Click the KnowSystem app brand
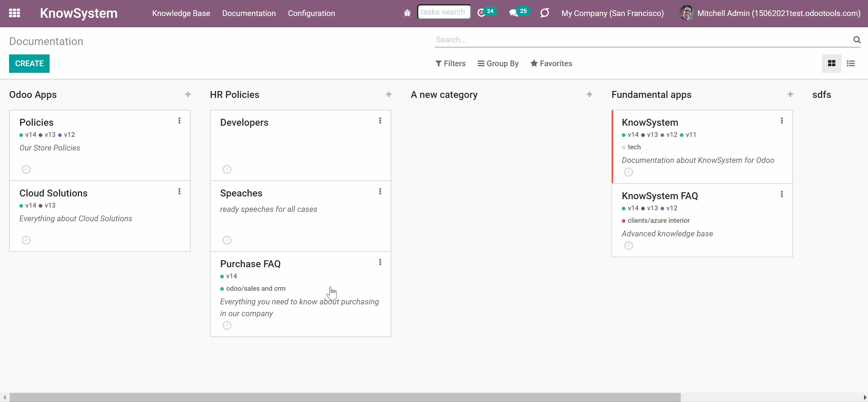The width and height of the screenshot is (868, 402). [x=79, y=13]
